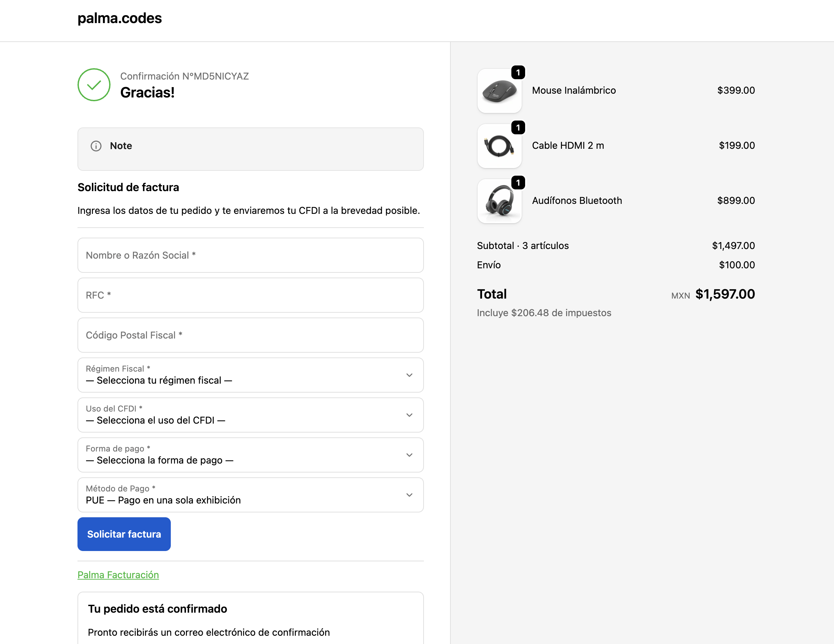This screenshot has height=644, width=834.
Task: Click the Note info icon
Action: click(x=96, y=146)
